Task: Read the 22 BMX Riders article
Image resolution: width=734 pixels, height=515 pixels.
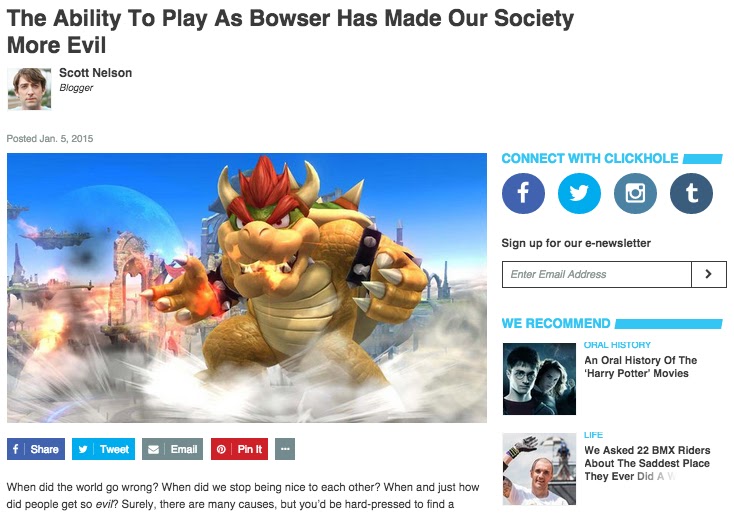Action: click(647, 463)
